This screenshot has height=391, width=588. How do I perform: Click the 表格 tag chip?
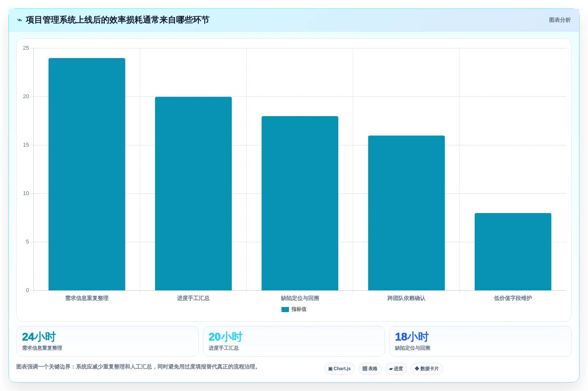(370, 368)
